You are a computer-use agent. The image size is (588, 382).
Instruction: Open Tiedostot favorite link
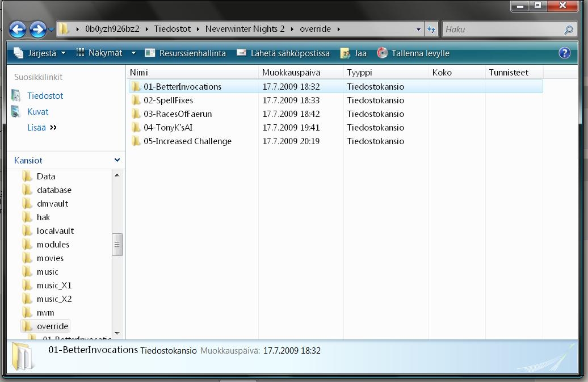(x=45, y=96)
